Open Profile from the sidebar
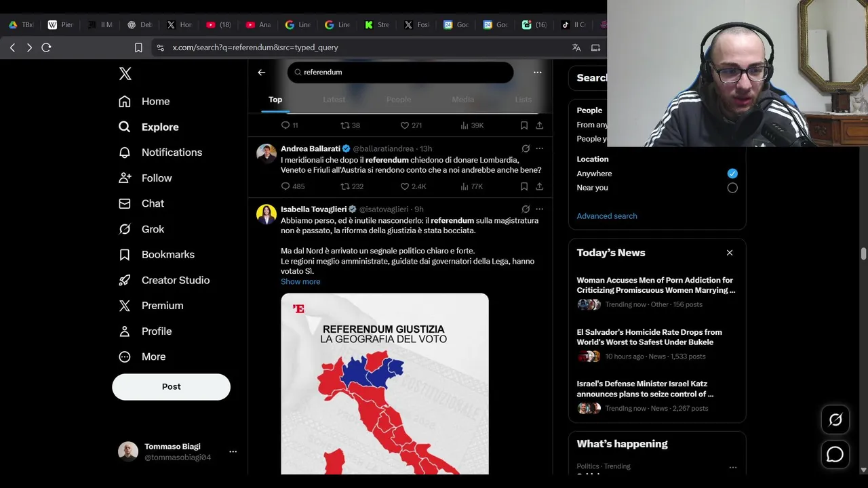Image resolution: width=868 pixels, height=488 pixels. (x=146, y=331)
